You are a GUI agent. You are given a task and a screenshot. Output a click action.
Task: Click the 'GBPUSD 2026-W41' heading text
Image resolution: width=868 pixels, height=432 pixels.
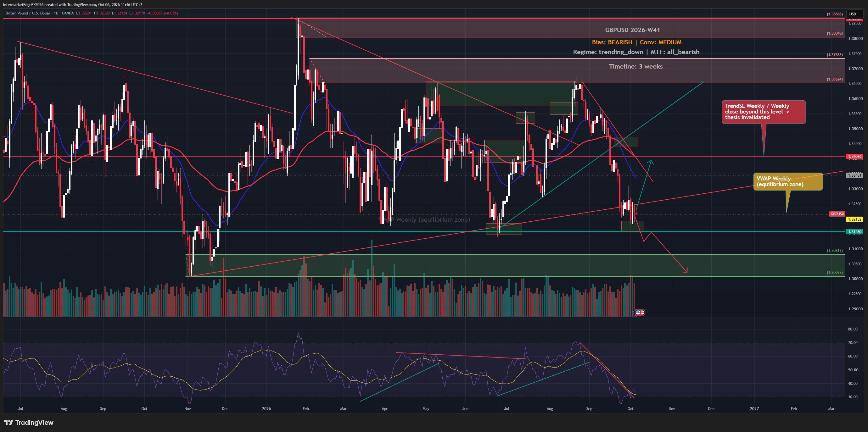[x=632, y=30]
